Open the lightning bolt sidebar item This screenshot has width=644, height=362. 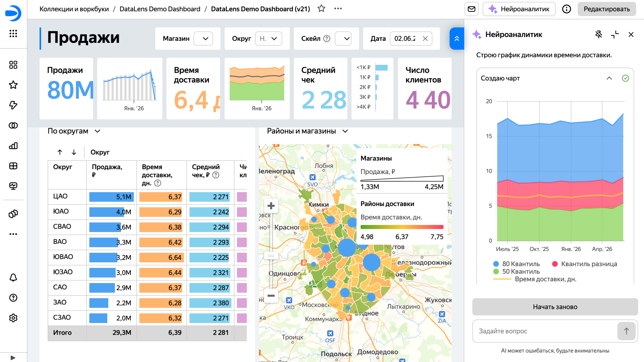pyautogui.click(x=13, y=105)
